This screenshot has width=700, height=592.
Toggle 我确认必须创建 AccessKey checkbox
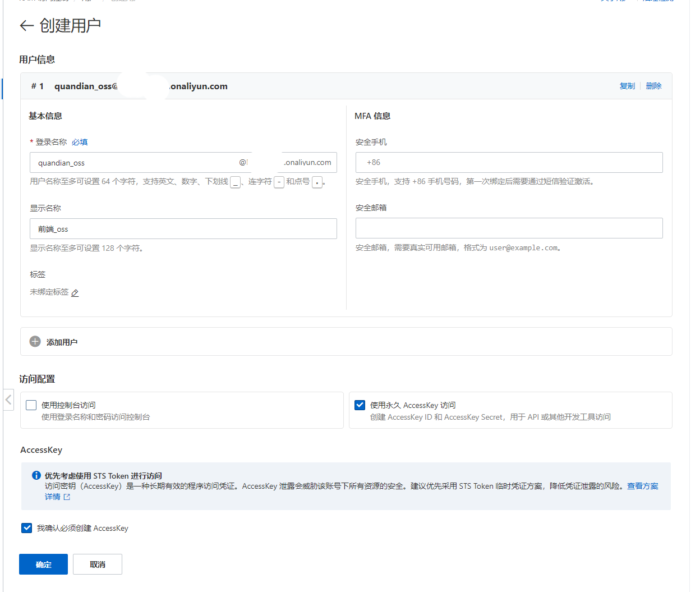click(x=27, y=528)
